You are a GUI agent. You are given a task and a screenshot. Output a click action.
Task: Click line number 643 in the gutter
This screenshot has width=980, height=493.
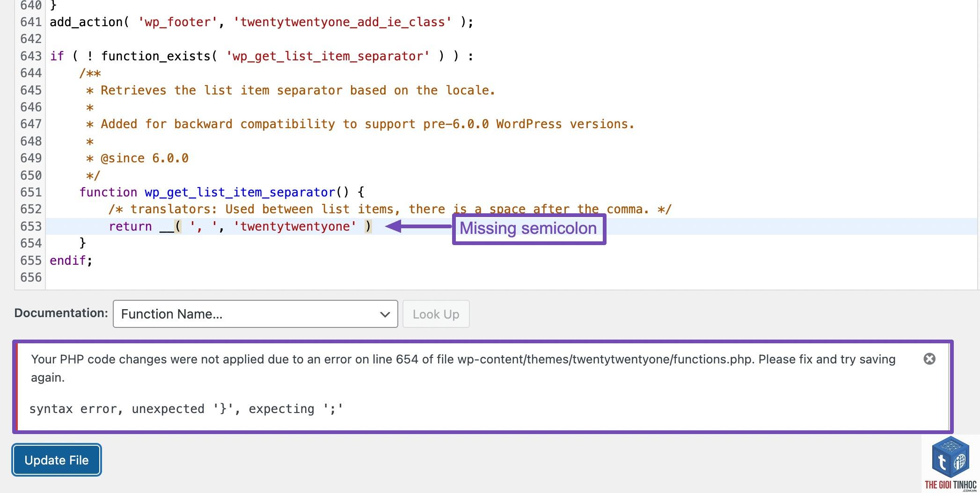(31, 56)
